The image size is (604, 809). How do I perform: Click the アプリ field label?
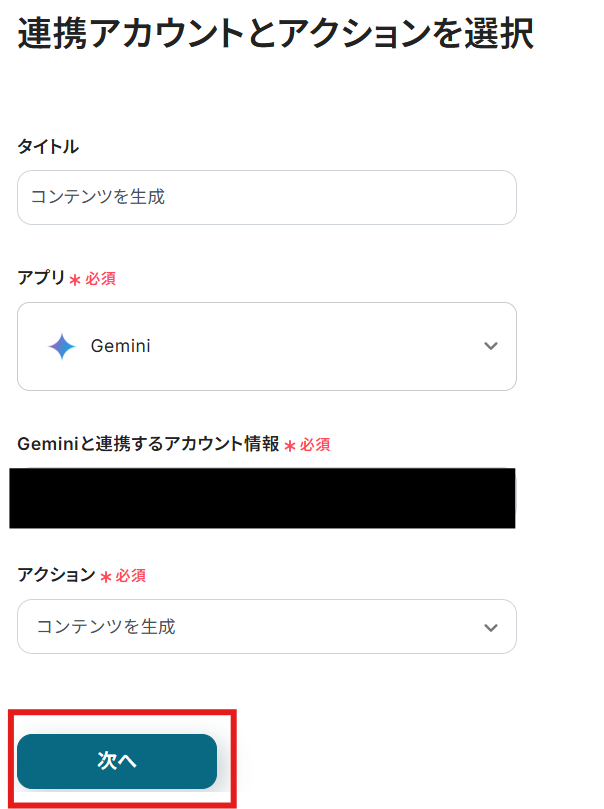(41, 278)
